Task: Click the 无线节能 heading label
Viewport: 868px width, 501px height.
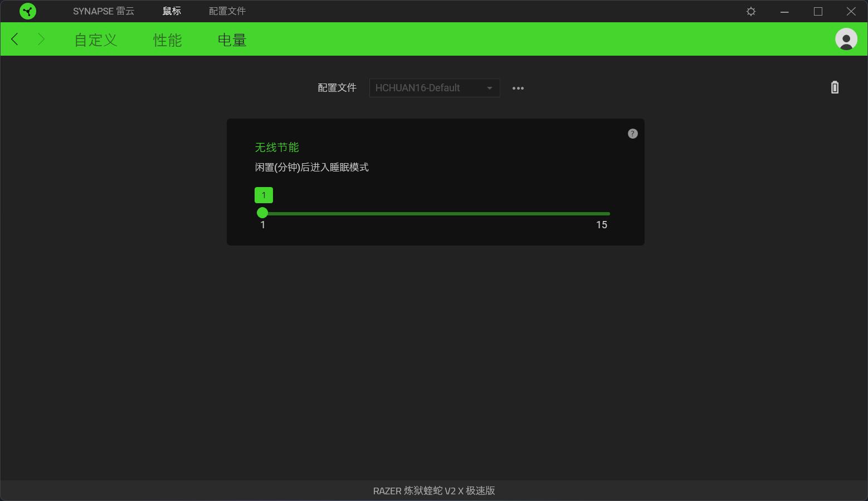Action: pos(276,147)
